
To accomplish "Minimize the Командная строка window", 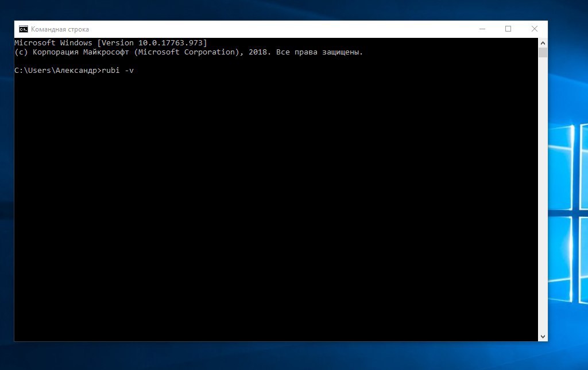I will tap(482, 29).
